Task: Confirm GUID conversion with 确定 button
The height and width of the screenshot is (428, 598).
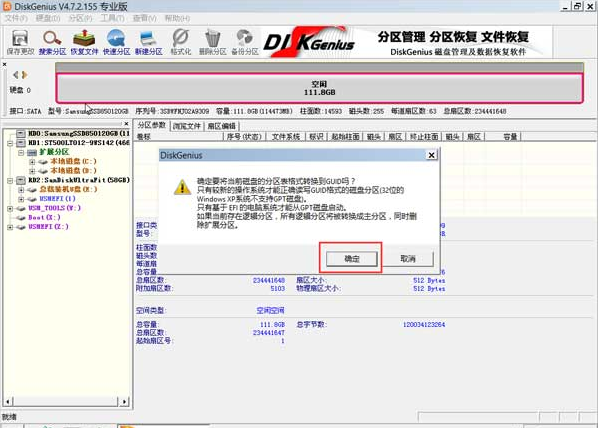Action: pos(352,259)
